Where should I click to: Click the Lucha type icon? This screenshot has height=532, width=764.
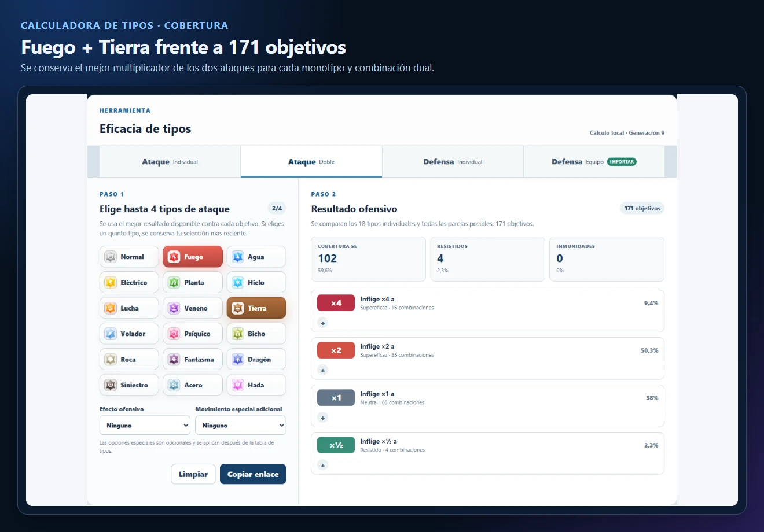[x=111, y=308]
